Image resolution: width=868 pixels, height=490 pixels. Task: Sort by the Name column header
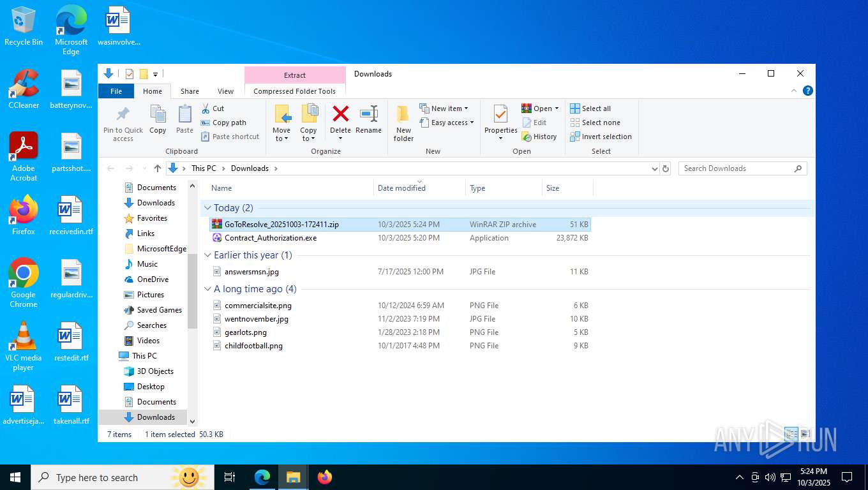pyautogui.click(x=290, y=188)
